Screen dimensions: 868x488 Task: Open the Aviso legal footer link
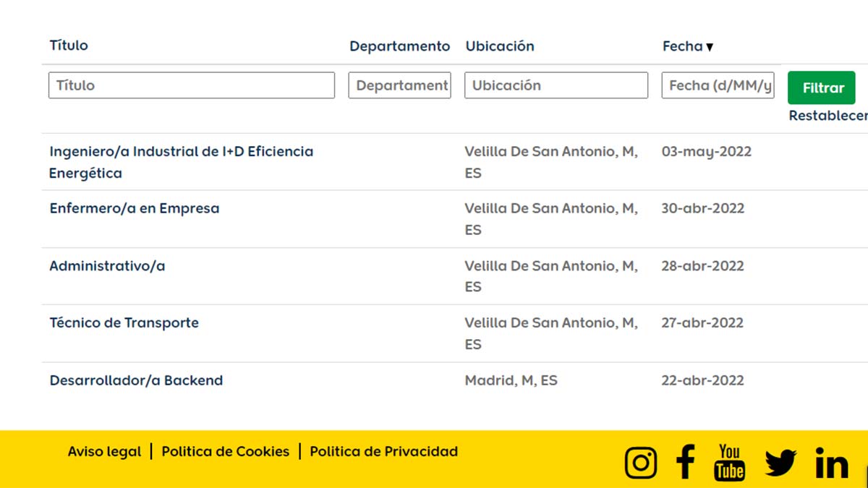(105, 451)
